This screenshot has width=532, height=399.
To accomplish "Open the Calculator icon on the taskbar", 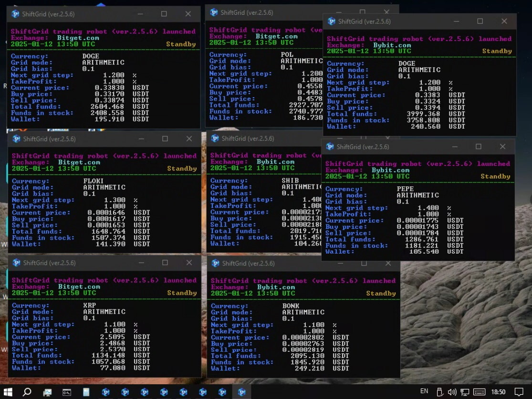I will tap(86, 392).
